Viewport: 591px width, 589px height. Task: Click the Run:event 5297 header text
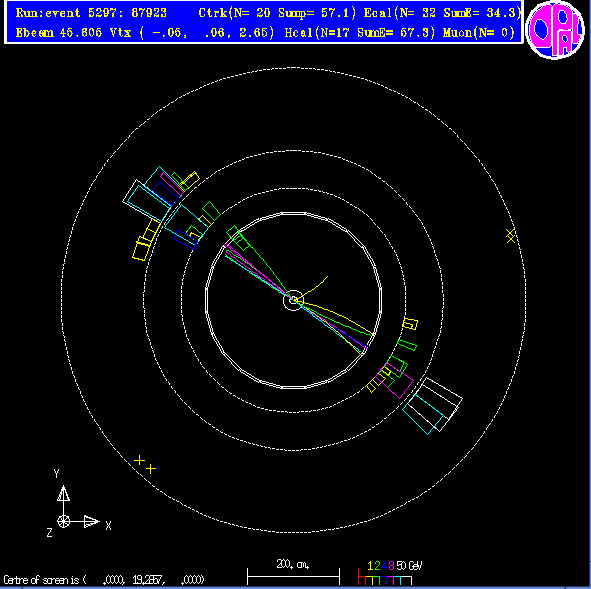click(91, 13)
